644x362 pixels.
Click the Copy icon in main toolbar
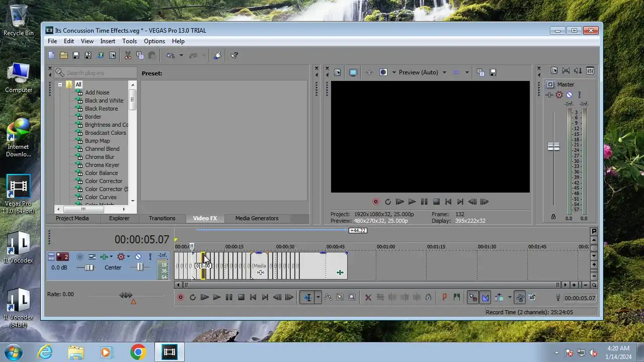(140, 55)
